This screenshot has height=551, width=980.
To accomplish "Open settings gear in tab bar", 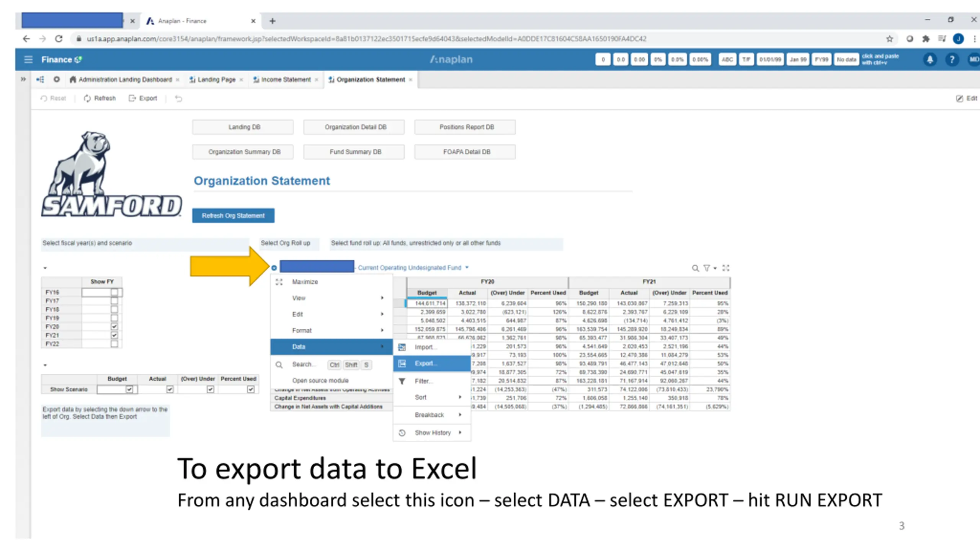I will (x=57, y=80).
